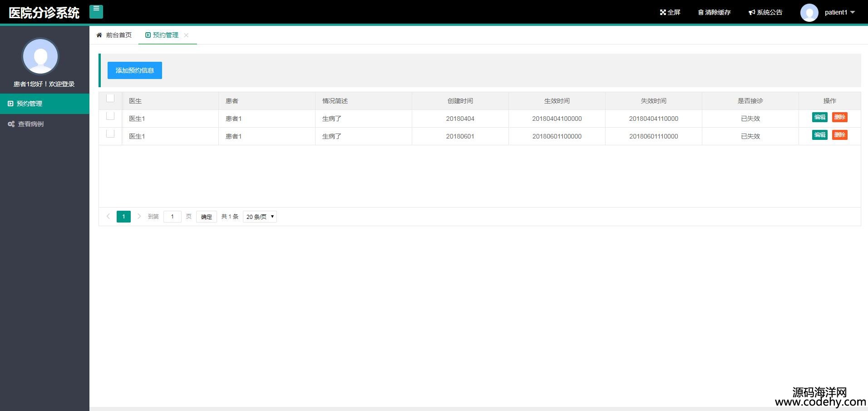Open system announcements (系统公告) megaphone icon

click(752, 12)
